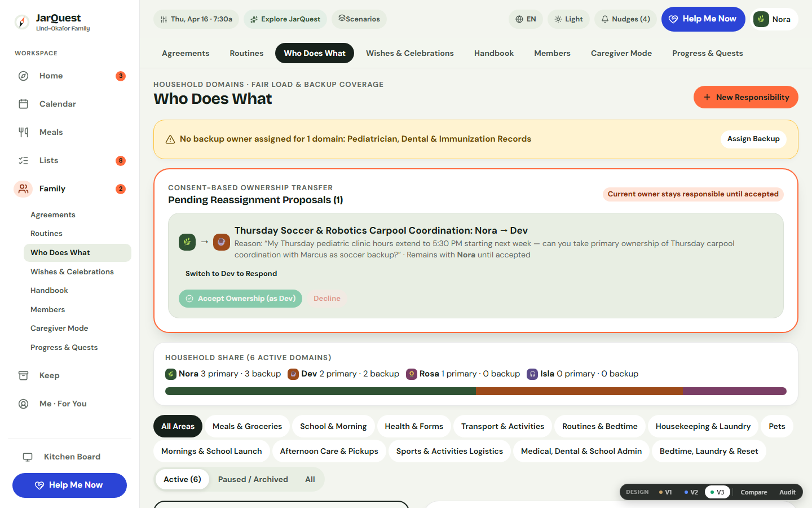Switch to the Caregiver Mode top tab

coord(621,53)
